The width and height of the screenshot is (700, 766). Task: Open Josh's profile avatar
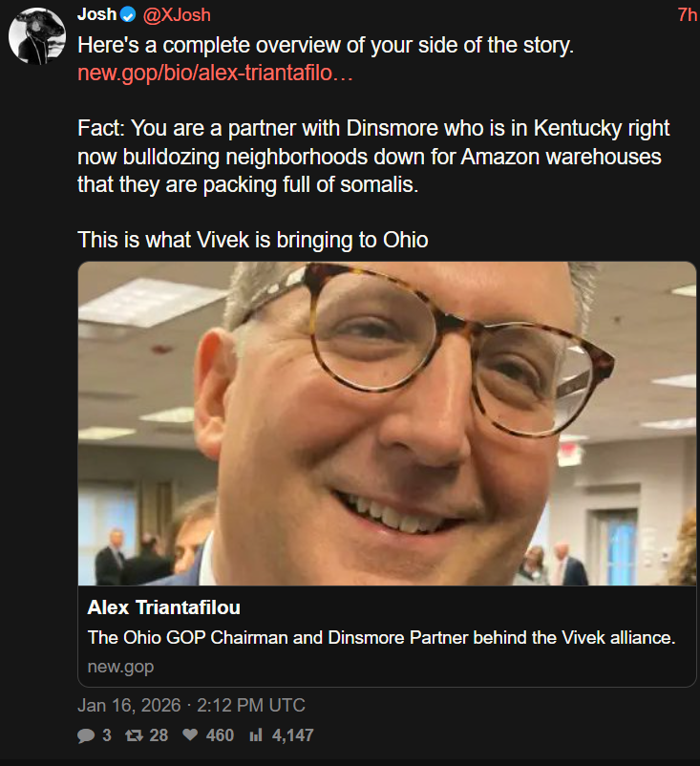pyautogui.click(x=37, y=35)
